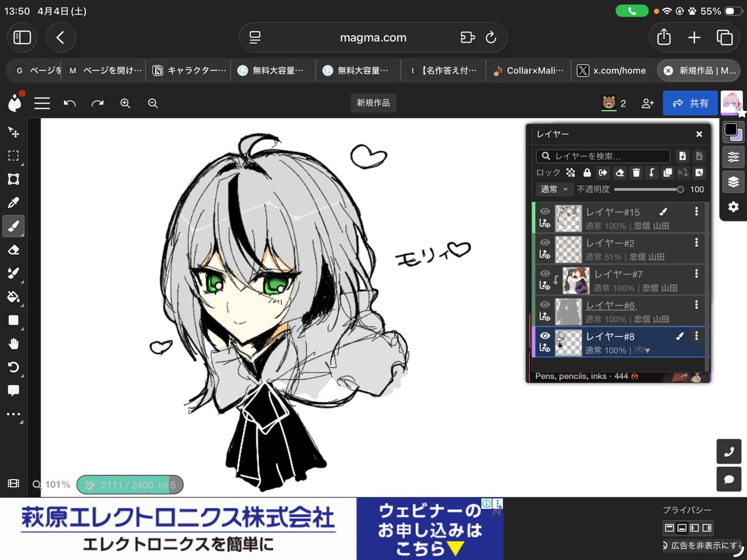
Task: Select the rectangular selection tool
Action: point(14,156)
